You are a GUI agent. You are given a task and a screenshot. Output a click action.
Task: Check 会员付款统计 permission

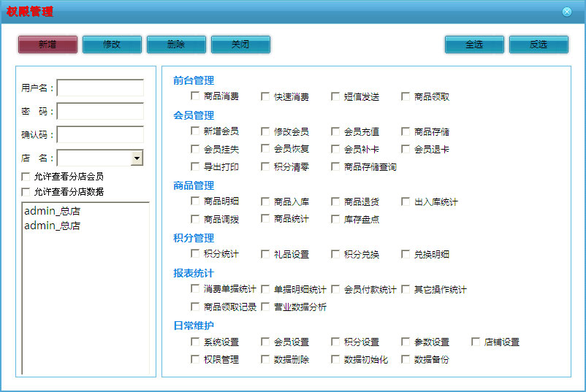point(335,289)
